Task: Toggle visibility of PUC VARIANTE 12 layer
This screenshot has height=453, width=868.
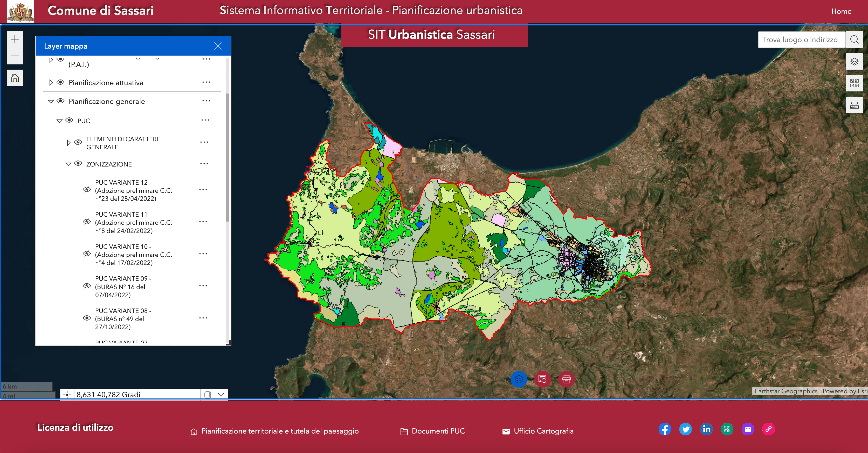Action: point(87,190)
